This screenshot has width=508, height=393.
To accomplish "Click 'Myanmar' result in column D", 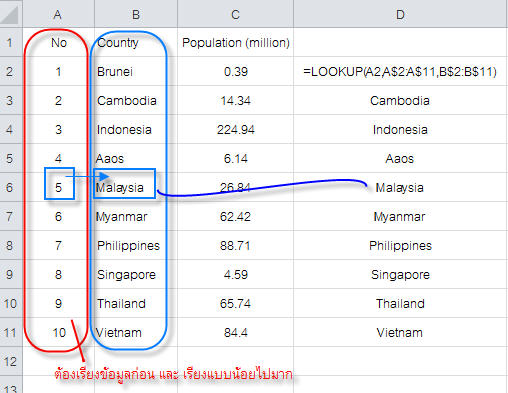I will (401, 216).
